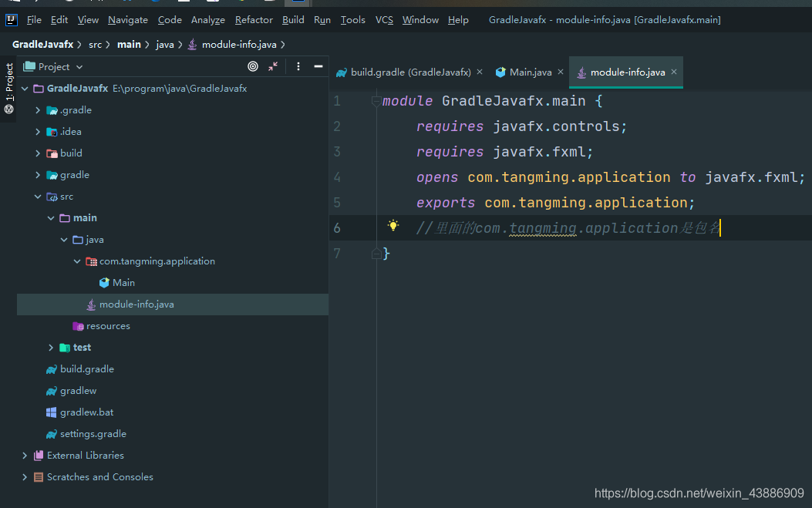Click the gradlew.bat Windows icon
812x508 pixels.
51,412
